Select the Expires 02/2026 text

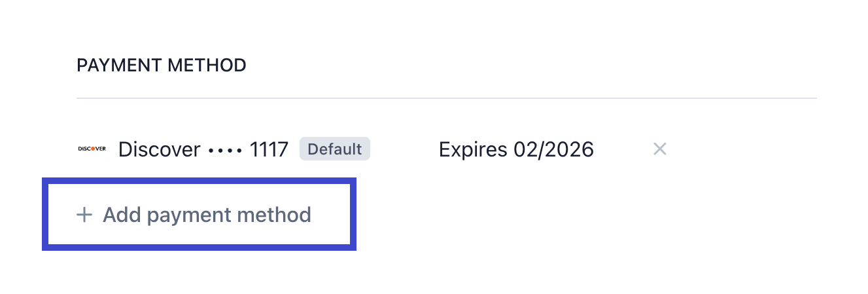pos(515,149)
